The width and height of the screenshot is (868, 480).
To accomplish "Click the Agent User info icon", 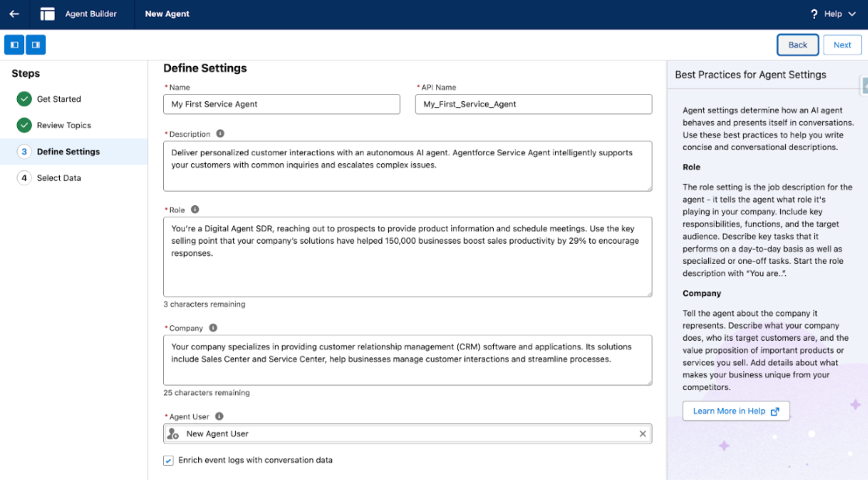I will 219,416.
